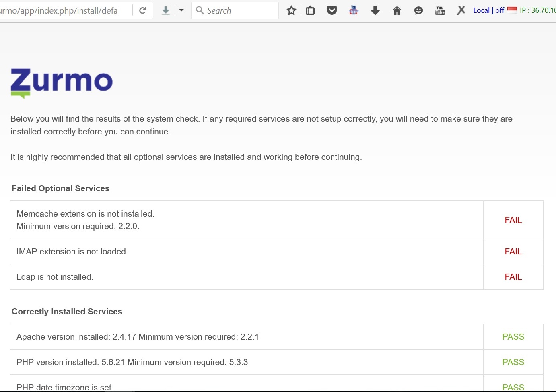Save page to Pocket icon
The image size is (556, 392).
332,10
